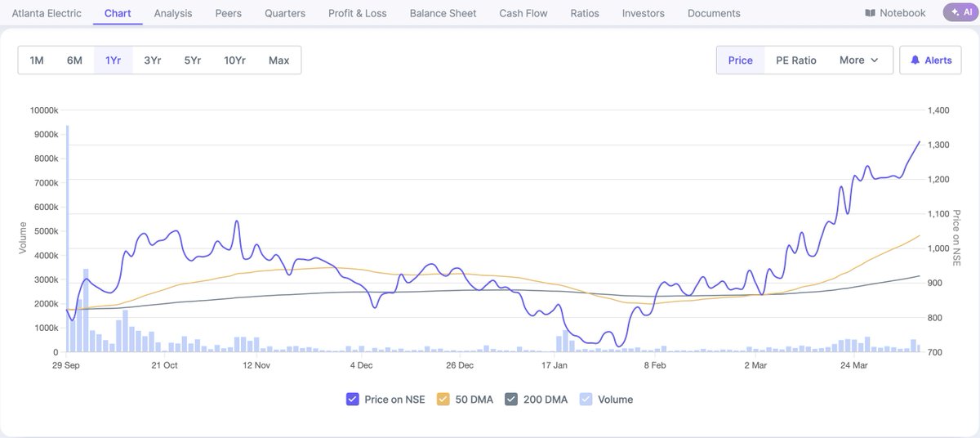
Task: Open the Notebook book icon
Action: pyautogui.click(x=870, y=13)
